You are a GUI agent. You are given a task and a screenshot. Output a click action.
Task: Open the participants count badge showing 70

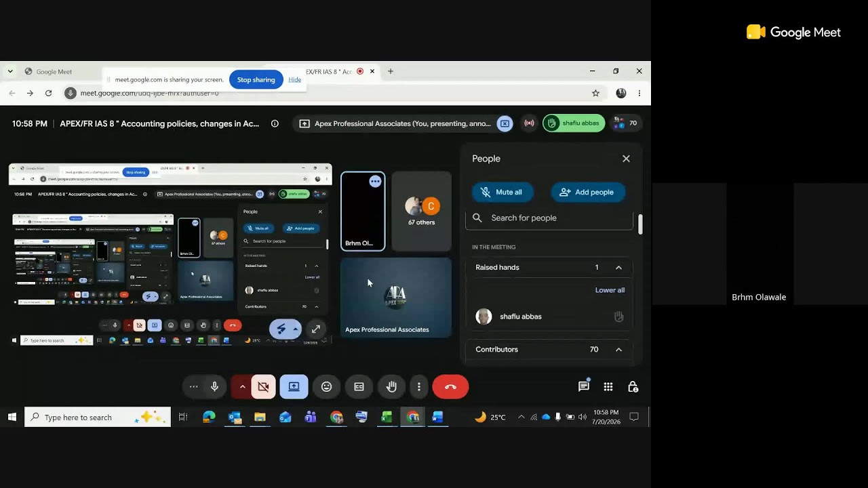pyautogui.click(x=626, y=123)
